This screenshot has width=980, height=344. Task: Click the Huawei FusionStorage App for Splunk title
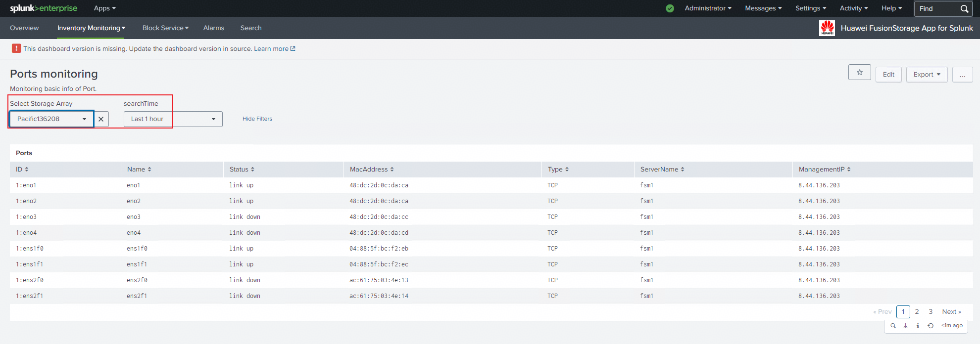tap(907, 28)
